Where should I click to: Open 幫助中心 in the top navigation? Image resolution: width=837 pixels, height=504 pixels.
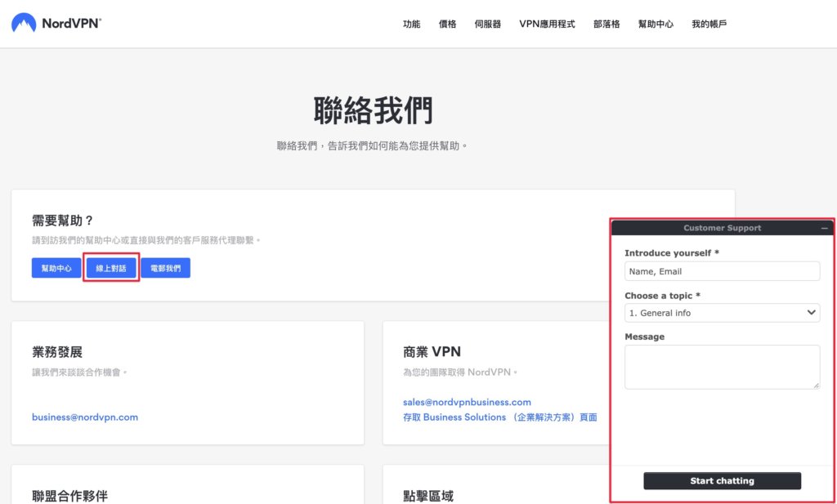coord(656,24)
